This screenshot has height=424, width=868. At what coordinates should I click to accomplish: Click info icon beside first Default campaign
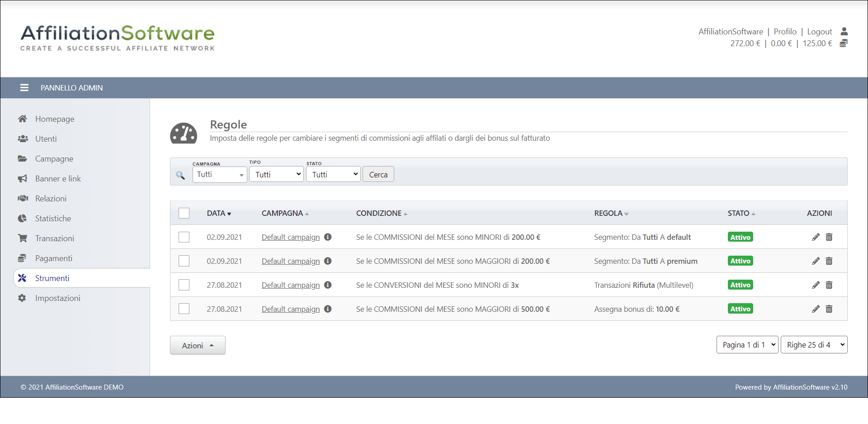pos(328,237)
